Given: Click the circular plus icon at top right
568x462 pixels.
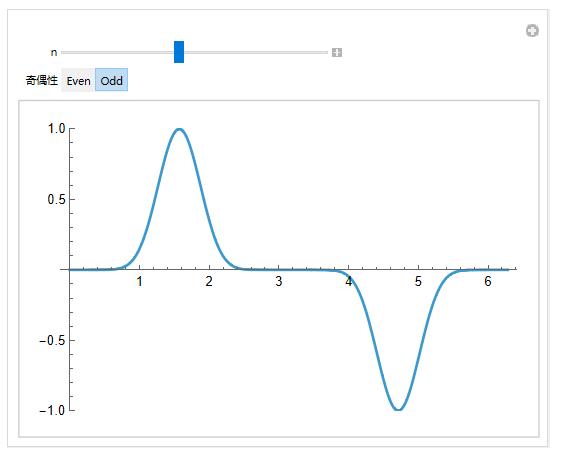Looking at the screenshot, I should tap(532, 31).
